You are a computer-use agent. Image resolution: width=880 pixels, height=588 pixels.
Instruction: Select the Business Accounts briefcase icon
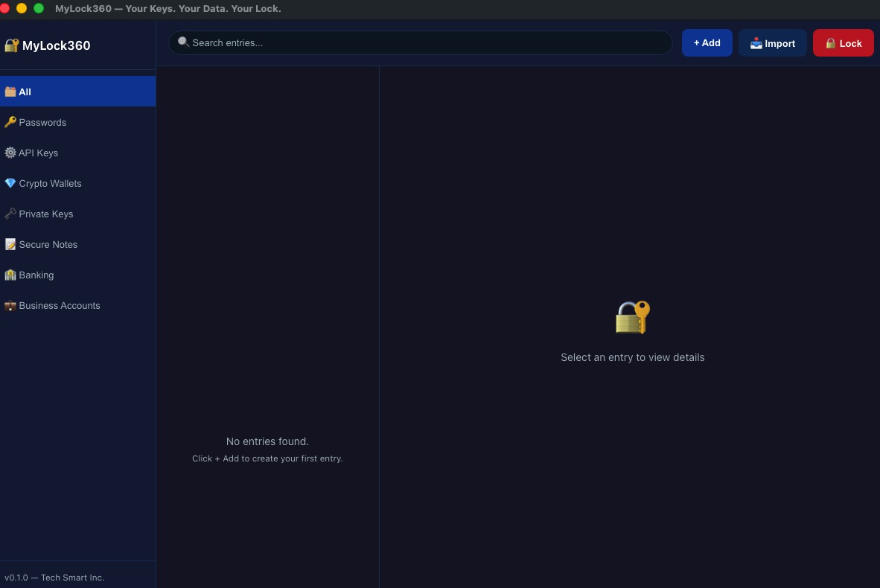[x=10, y=305]
